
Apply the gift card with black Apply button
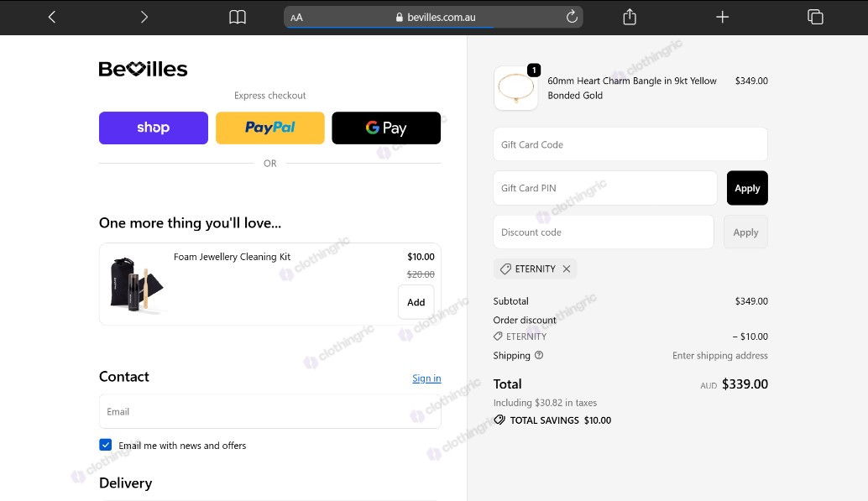point(747,188)
